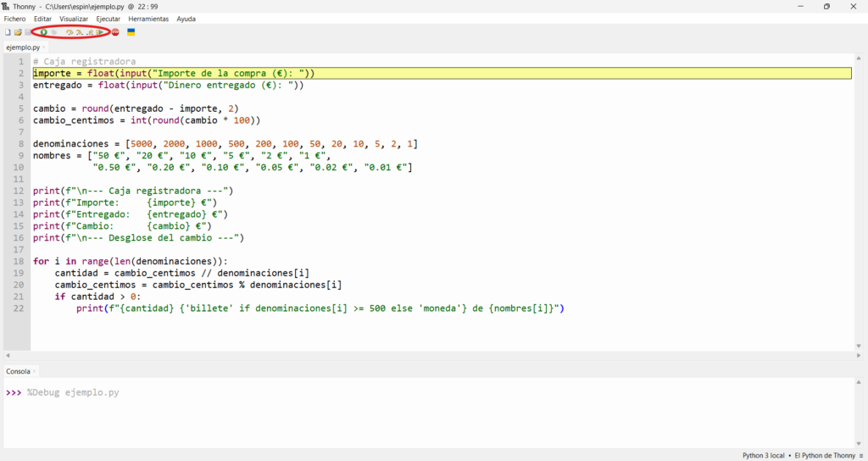
Task: Click the print 'Importe: {importe} €' line
Action: (125, 203)
